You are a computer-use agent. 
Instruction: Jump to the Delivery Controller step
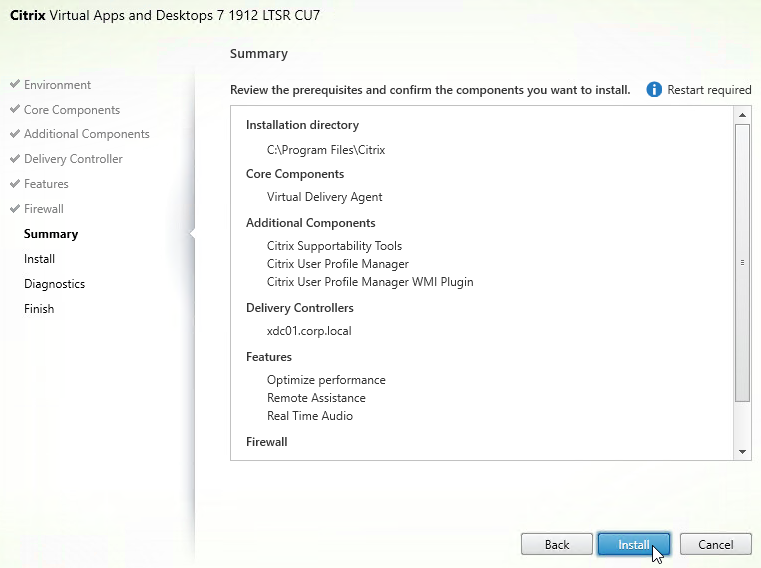tap(73, 159)
